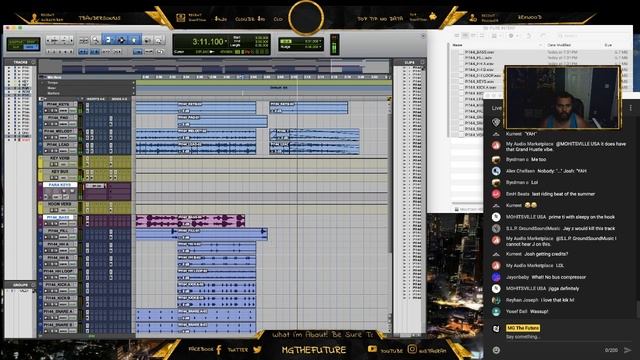Click the Facebook icon in bottom overlay
This screenshot has width=640, height=360.
[219, 350]
